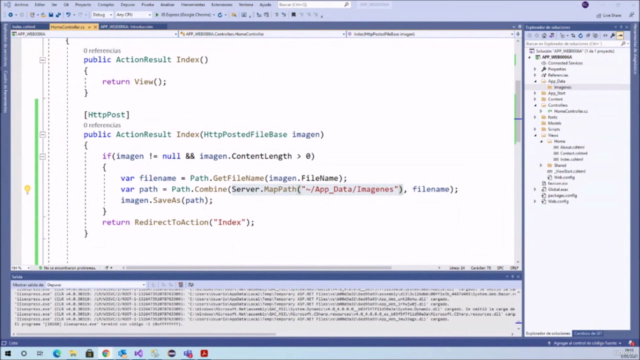Click the Open file icon
The image size is (640, 360).
coord(43,15)
